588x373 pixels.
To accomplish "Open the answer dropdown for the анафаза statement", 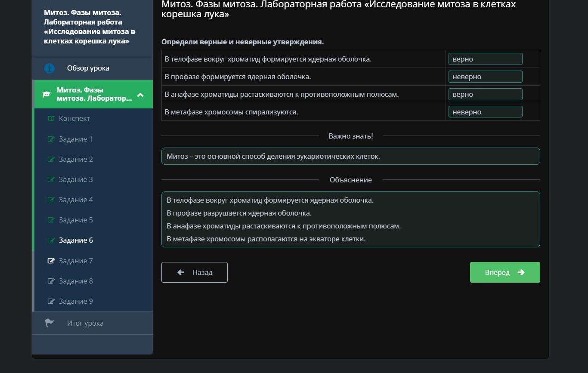I will coord(485,94).
